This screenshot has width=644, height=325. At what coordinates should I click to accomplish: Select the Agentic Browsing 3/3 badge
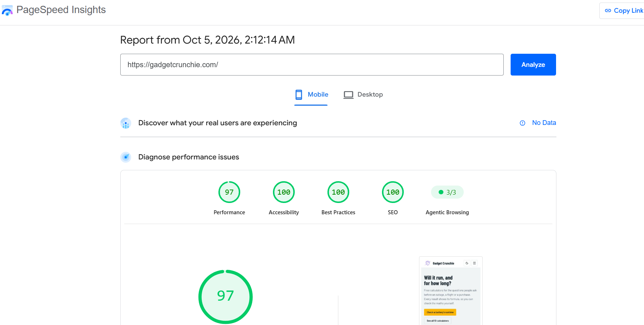(447, 192)
